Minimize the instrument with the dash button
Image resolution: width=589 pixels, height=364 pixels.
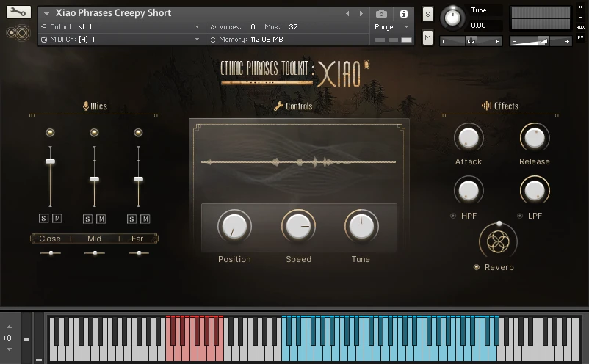[x=580, y=17]
